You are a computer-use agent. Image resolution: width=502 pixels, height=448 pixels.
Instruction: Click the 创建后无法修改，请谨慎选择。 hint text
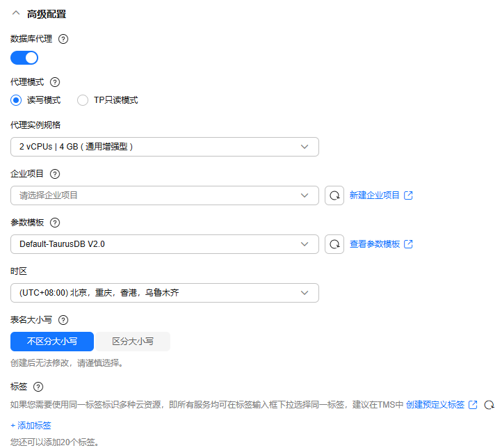(67, 363)
